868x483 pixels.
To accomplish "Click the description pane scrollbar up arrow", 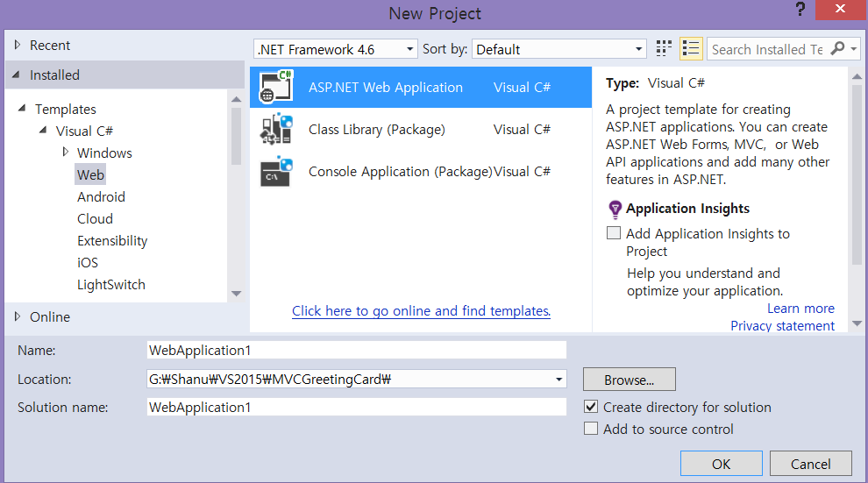I will tap(857, 77).
